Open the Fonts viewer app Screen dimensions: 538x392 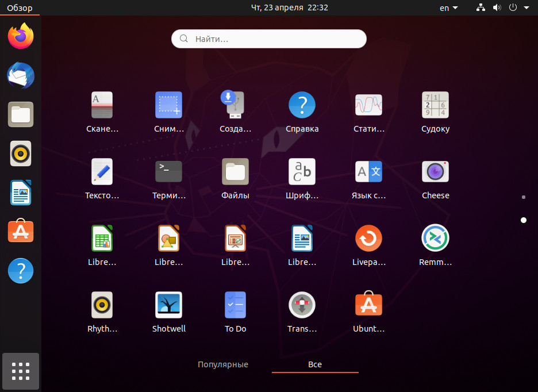tap(302, 172)
